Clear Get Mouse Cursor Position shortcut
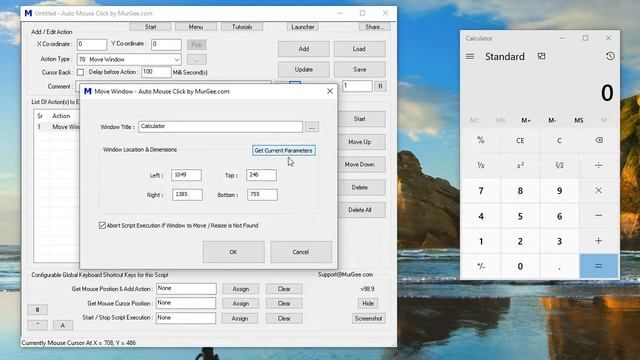This screenshot has height=360, width=640. tap(284, 303)
